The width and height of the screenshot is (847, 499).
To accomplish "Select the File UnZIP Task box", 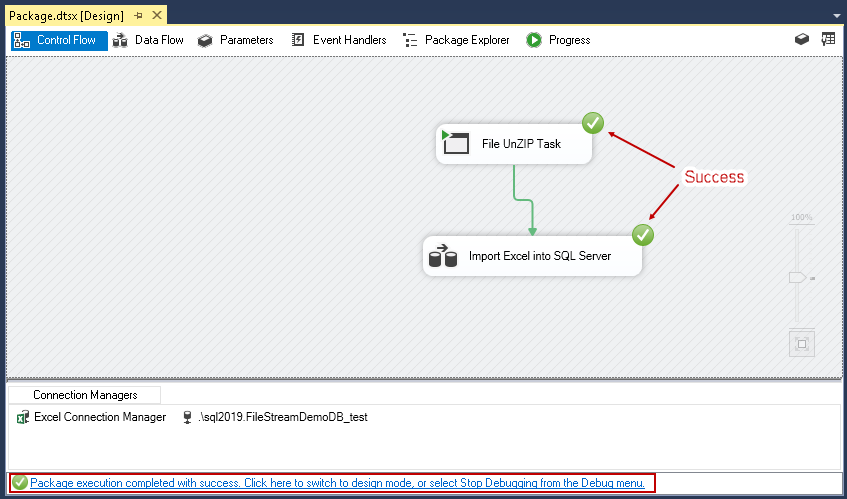I will pyautogui.click(x=514, y=144).
